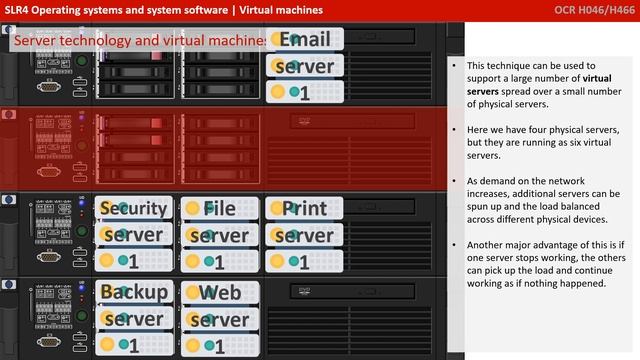Click the VGA port on the Email server unit
This screenshot has width=640, height=360.
click(49, 87)
